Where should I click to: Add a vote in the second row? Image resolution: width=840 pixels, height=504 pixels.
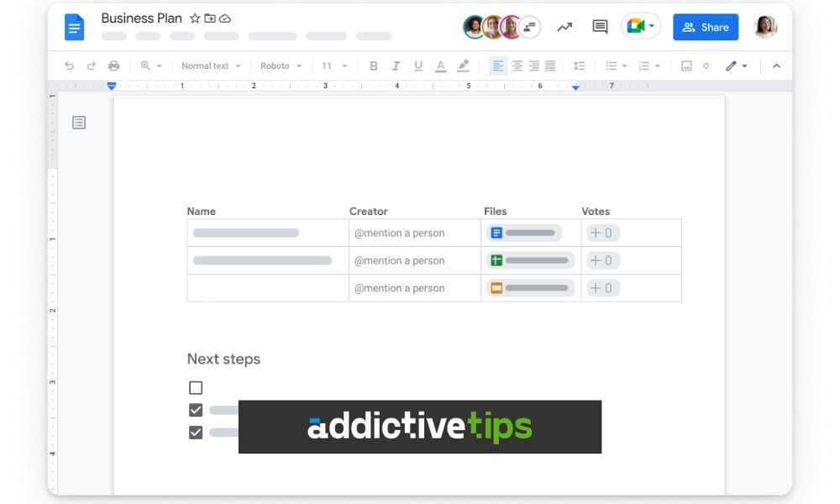click(x=602, y=261)
